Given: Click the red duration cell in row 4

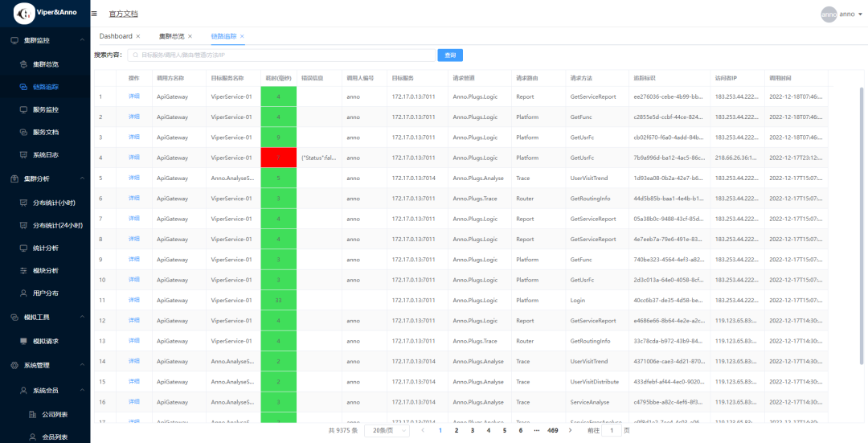Looking at the screenshot, I should pos(278,158).
